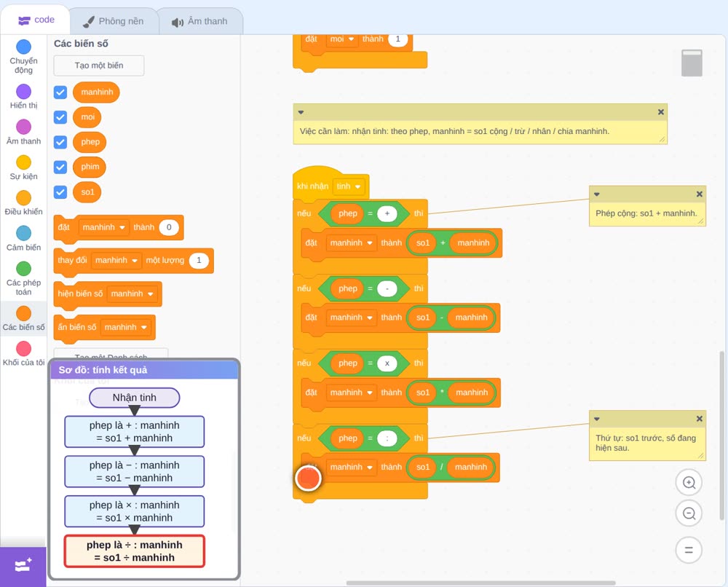Screen dimensions: 728x587
Task: Switch to the Phông nền tab
Action: [x=114, y=21]
